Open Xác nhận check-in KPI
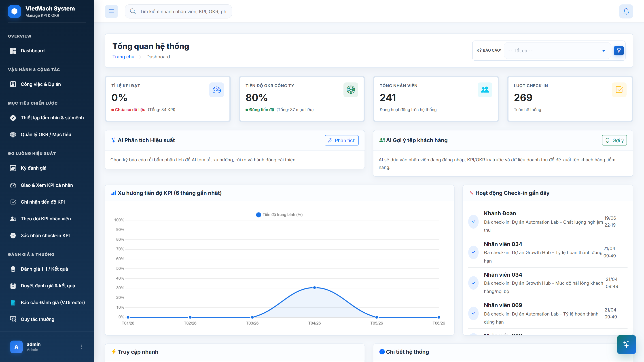The image size is (644, 362). [47, 235]
